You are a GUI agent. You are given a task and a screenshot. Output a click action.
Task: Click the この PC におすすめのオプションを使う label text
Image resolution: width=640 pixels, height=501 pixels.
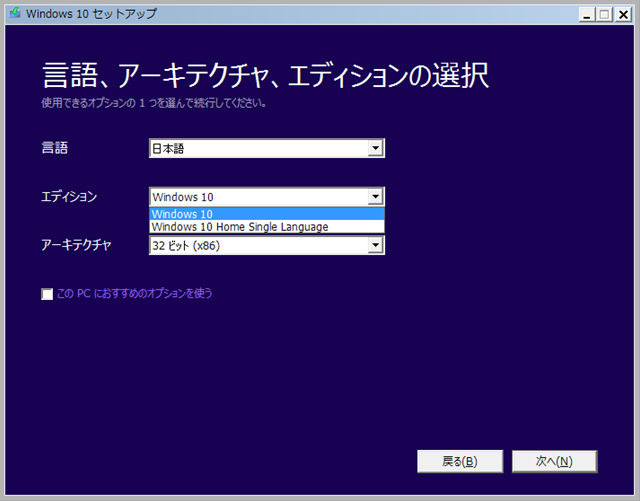(134, 294)
